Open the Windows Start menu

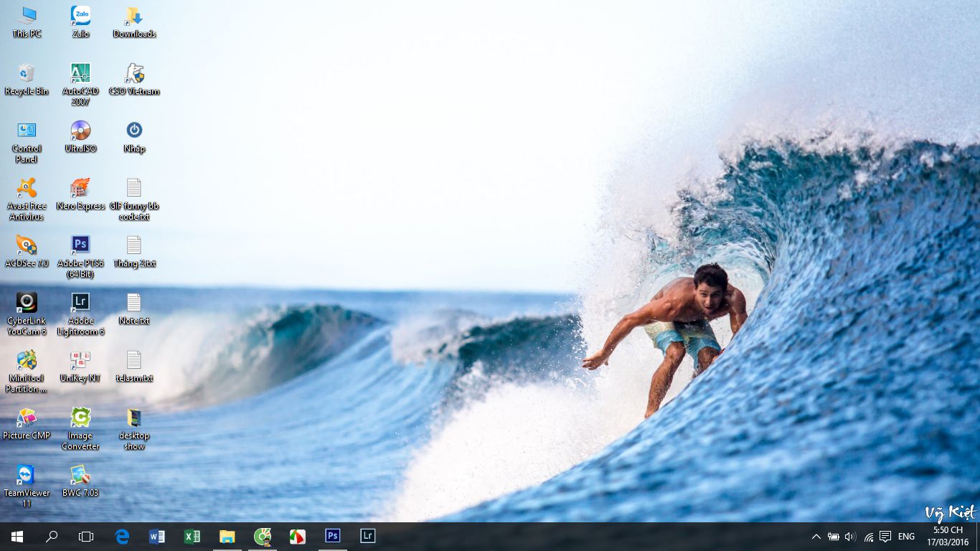coord(17,537)
